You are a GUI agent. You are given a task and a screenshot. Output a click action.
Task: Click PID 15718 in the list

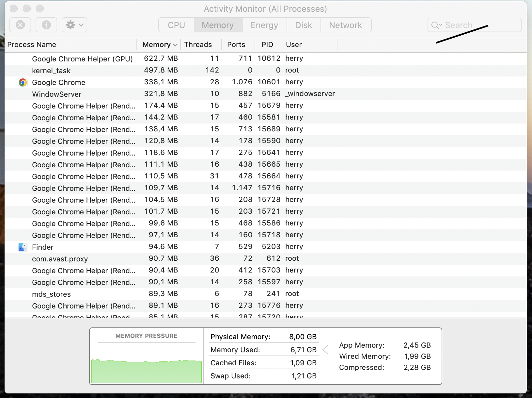click(x=269, y=235)
